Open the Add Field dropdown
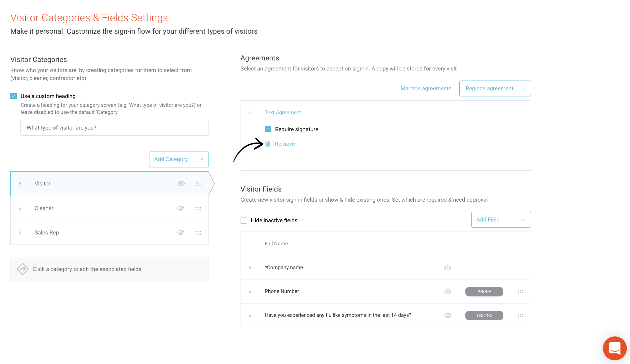This screenshot has width=630, height=364. 501,220
